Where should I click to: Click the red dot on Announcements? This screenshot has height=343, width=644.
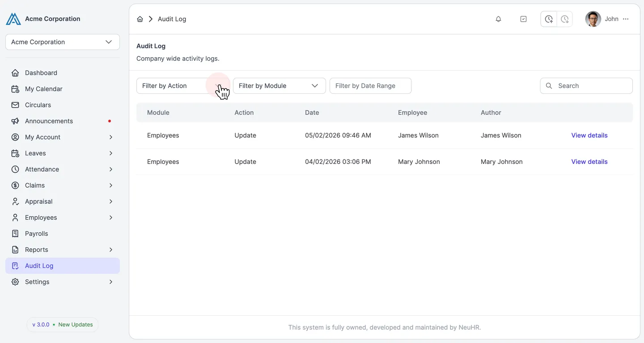tap(110, 121)
